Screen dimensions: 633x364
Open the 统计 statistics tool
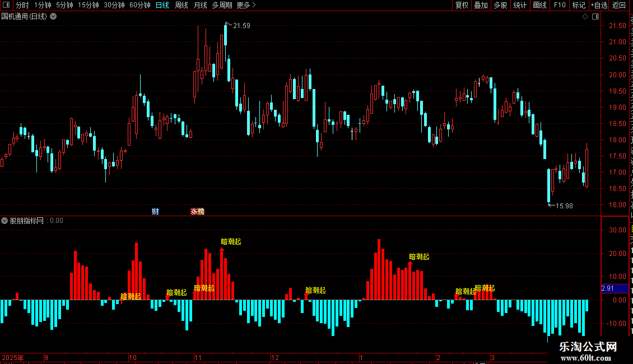[x=520, y=5]
